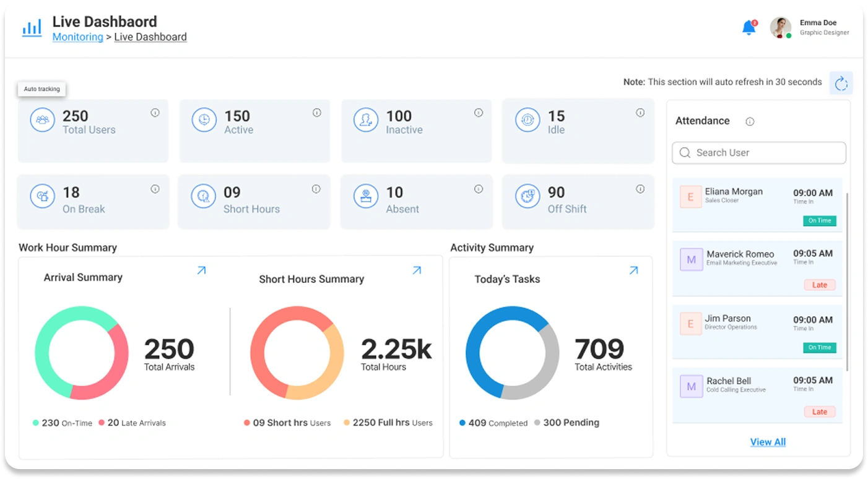Click the Absent card icon
Viewport: 868px width, 479px height.
point(365,196)
